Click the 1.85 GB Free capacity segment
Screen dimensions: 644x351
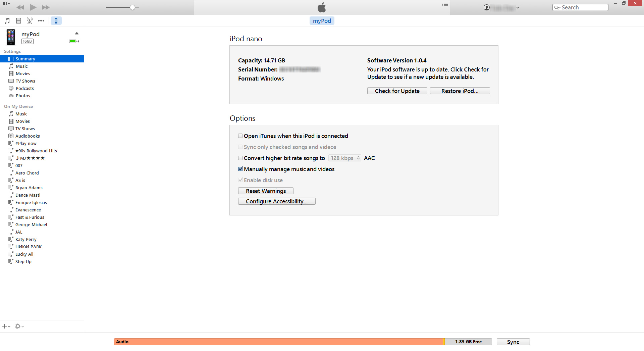468,342
